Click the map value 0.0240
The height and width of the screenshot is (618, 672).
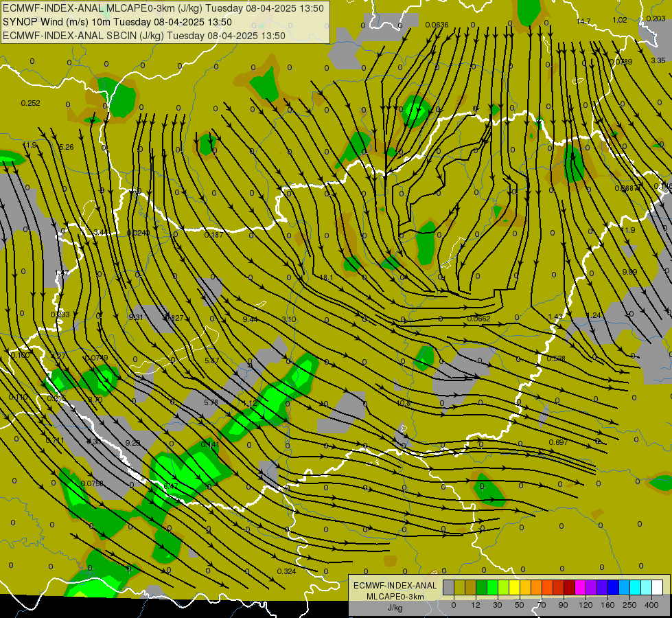click(x=139, y=233)
